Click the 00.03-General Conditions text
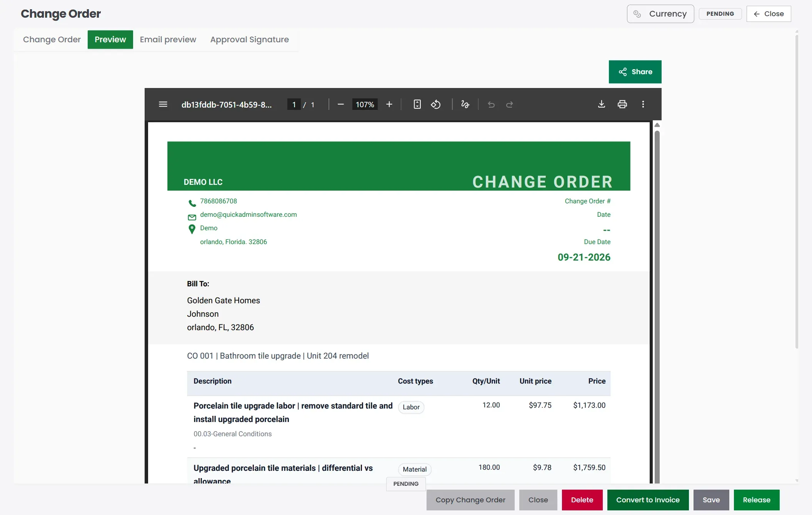This screenshot has width=812, height=515. pos(233,434)
